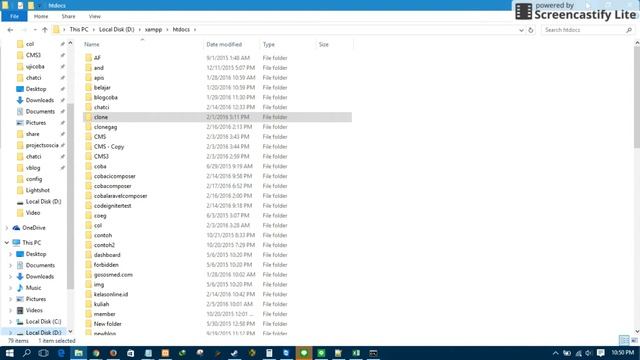The height and width of the screenshot is (360, 640).
Task: Open the OneDrive location in sidebar
Action: click(33, 228)
